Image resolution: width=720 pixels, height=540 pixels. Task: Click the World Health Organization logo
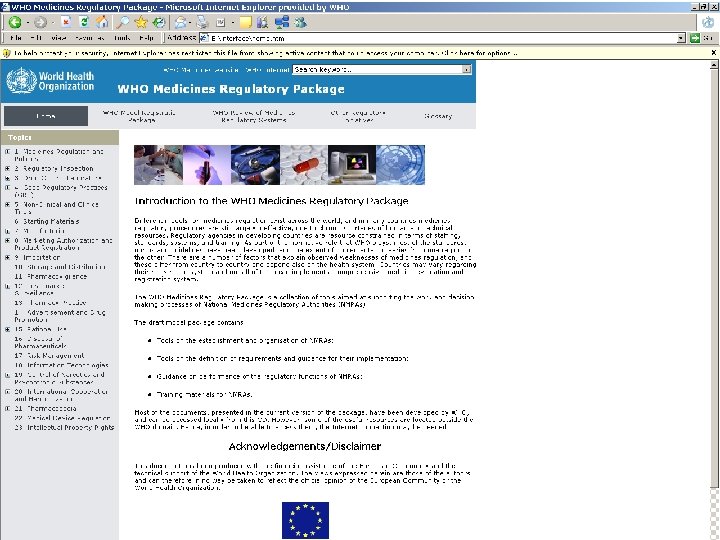[50, 81]
